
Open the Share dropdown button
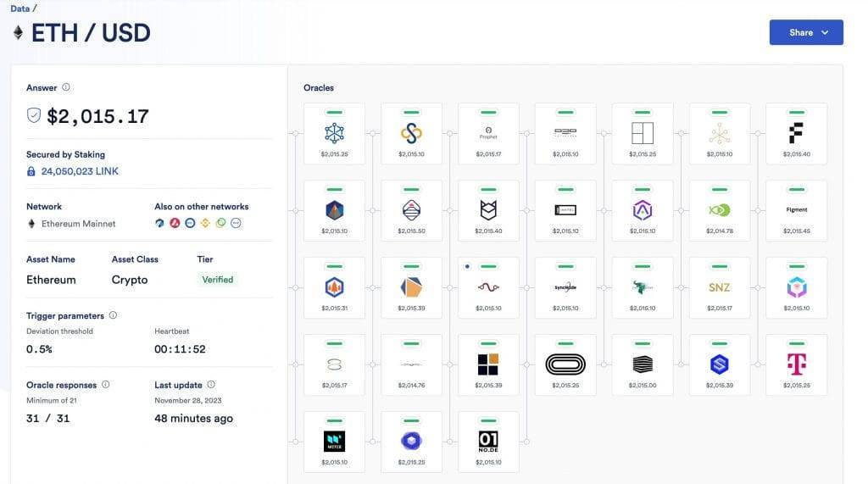(x=805, y=33)
